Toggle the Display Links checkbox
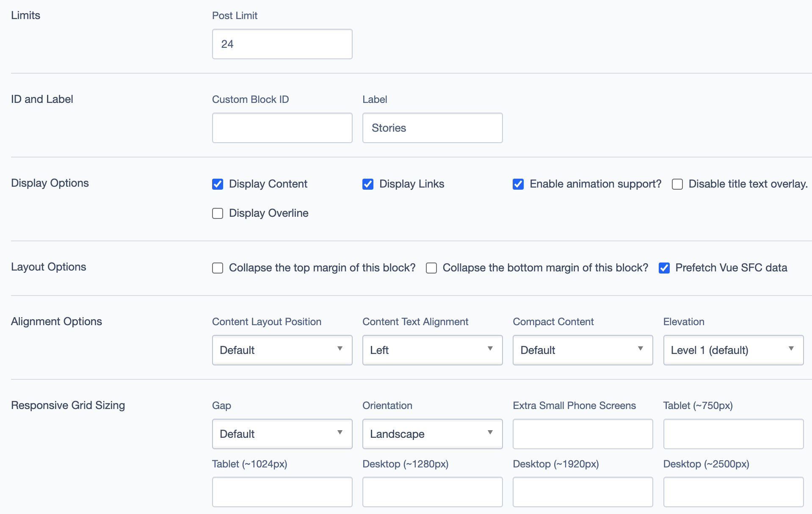812x514 pixels. tap(368, 184)
